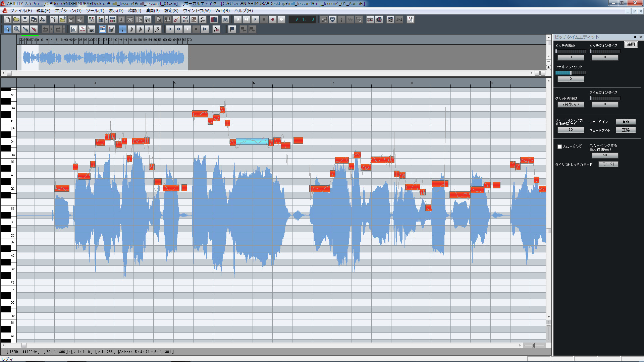The height and width of the screenshot is (362, 644).
Task: Open the guitar icon in the toolbar
Action: click(x=176, y=19)
